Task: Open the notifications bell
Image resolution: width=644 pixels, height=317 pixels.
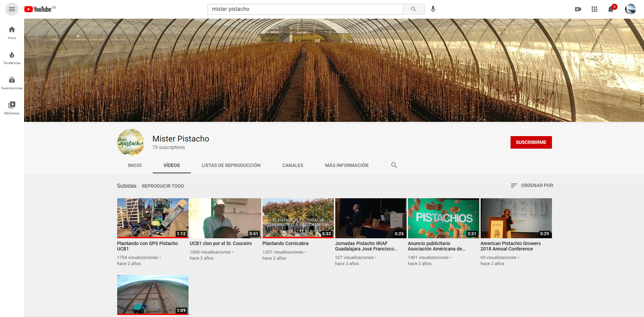Action: click(x=611, y=9)
